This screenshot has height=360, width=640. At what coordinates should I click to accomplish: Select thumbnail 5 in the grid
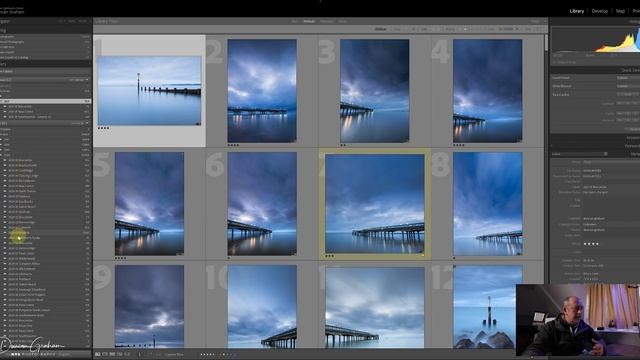click(149, 204)
